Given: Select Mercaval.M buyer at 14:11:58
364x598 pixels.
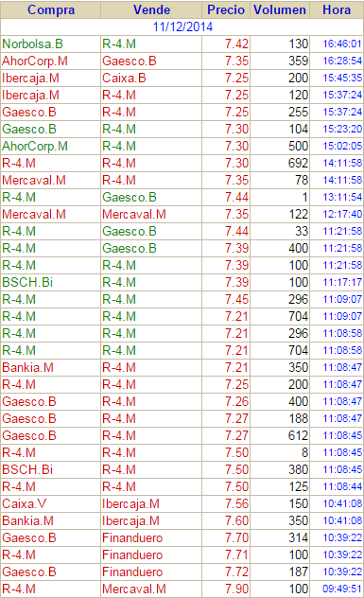Looking at the screenshot, I should pyautogui.click(x=51, y=180).
